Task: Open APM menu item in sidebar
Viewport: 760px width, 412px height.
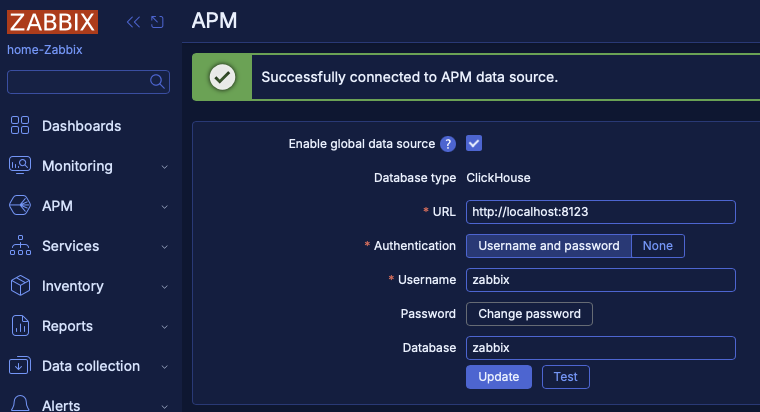Action: 57,206
